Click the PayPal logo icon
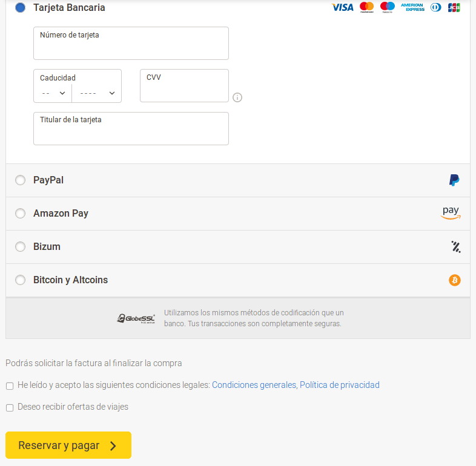This screenshot has width=476, height=466. click(454, 180)
